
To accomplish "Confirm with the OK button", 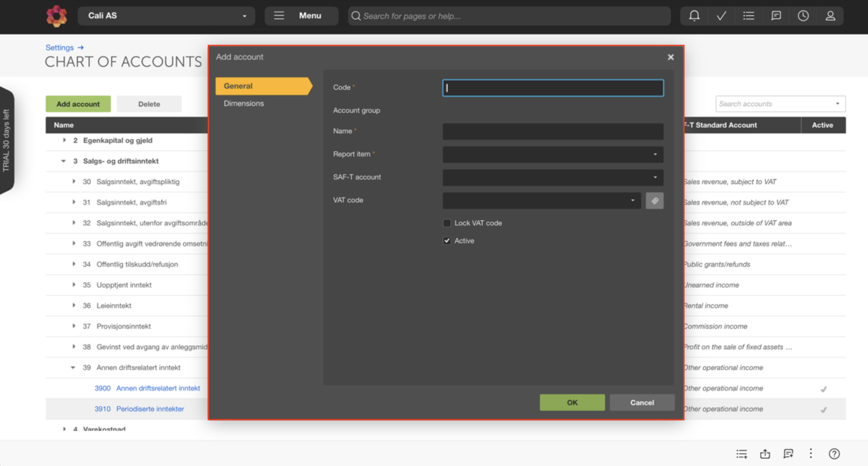I will click(572, 402).
